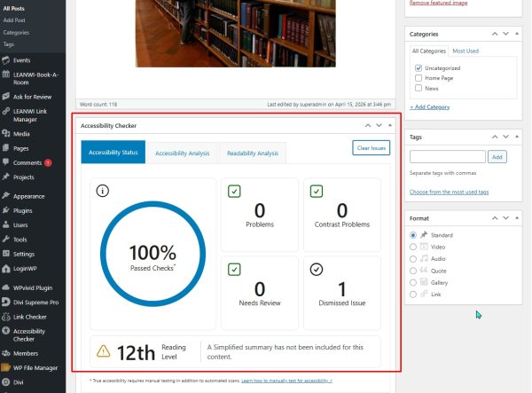Viewport: 532px width, 393px height.
Task: Click the Divi Supreme Pro icon
Action: point(6,302)
